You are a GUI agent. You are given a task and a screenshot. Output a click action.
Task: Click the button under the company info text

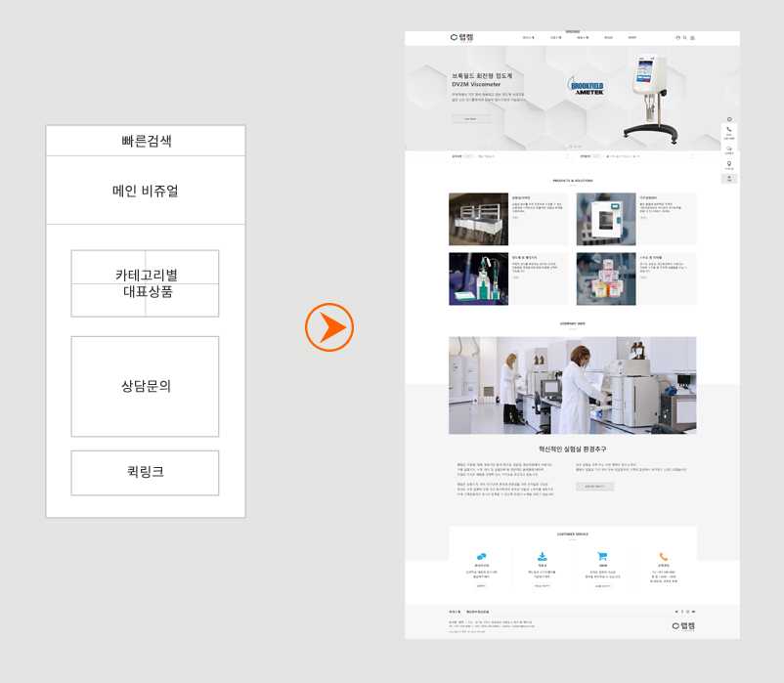click(x=594, y=486)
